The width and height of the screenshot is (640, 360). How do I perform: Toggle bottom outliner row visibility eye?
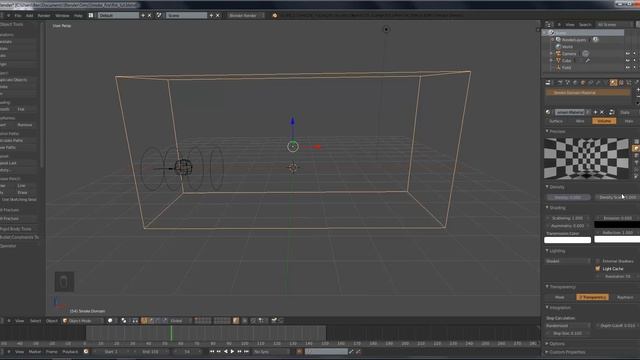(628, 67)
